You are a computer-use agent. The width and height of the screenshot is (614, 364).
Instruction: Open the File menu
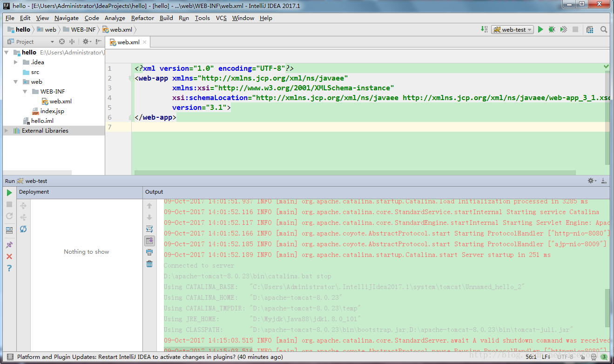[x=10, y=18]
